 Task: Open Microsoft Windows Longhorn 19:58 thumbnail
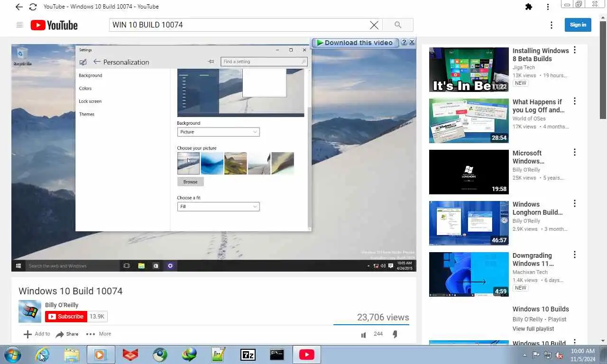469,172
